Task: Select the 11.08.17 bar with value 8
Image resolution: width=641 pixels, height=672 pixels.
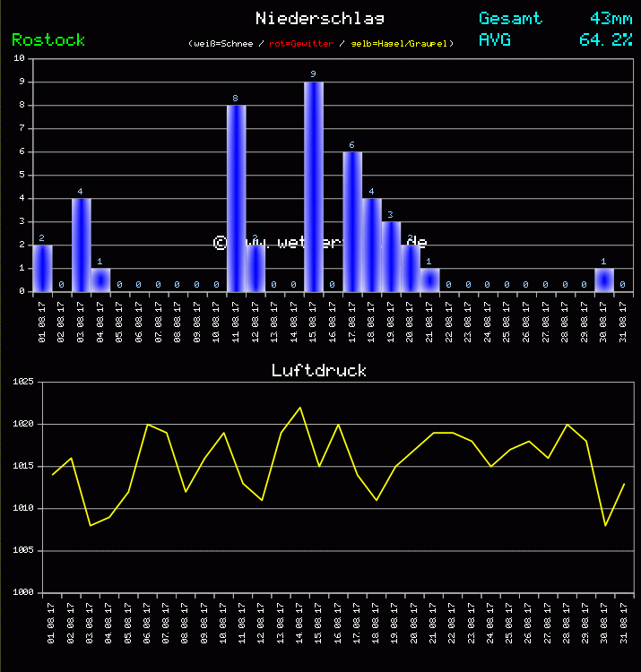Action: 236,198
